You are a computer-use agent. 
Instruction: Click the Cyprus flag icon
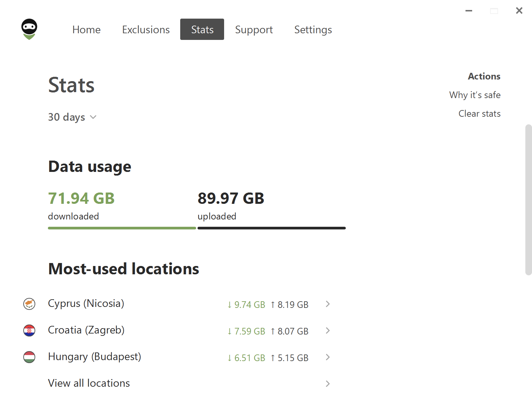pyautogui.click(x=29, y=304)
